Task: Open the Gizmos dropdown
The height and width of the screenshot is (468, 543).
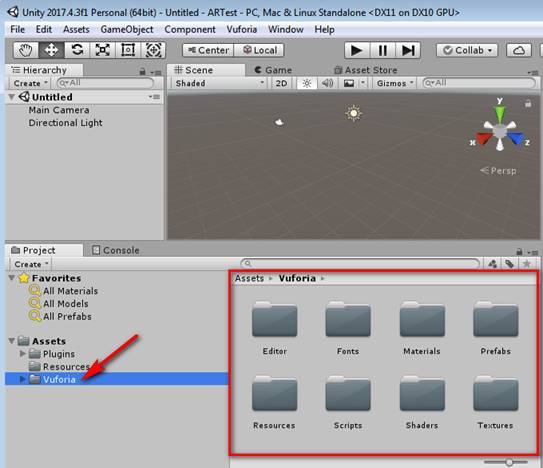Action: (395, 83)
